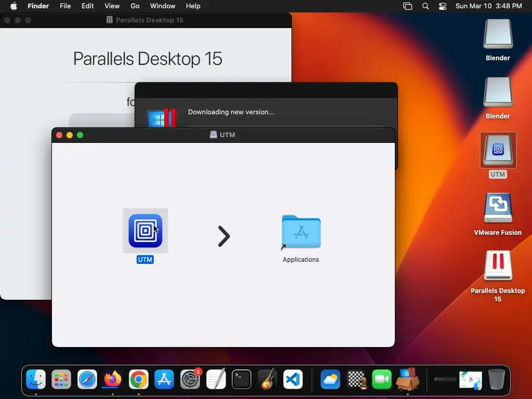Open System Settings from the Dock

pos(190,379)
